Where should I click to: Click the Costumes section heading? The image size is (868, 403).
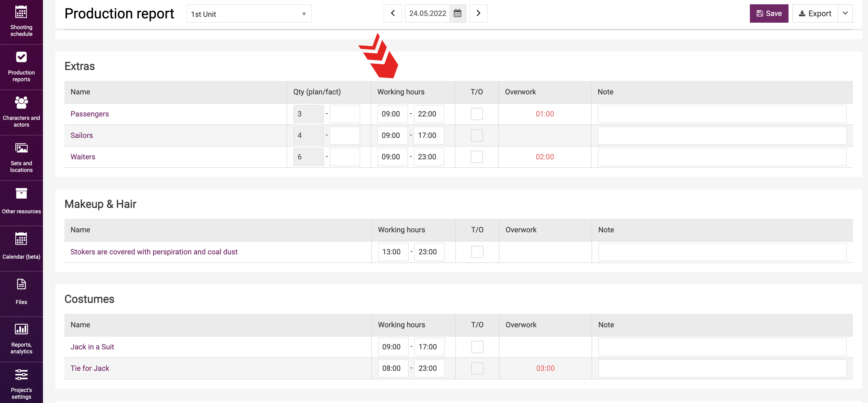click(89, 299)
